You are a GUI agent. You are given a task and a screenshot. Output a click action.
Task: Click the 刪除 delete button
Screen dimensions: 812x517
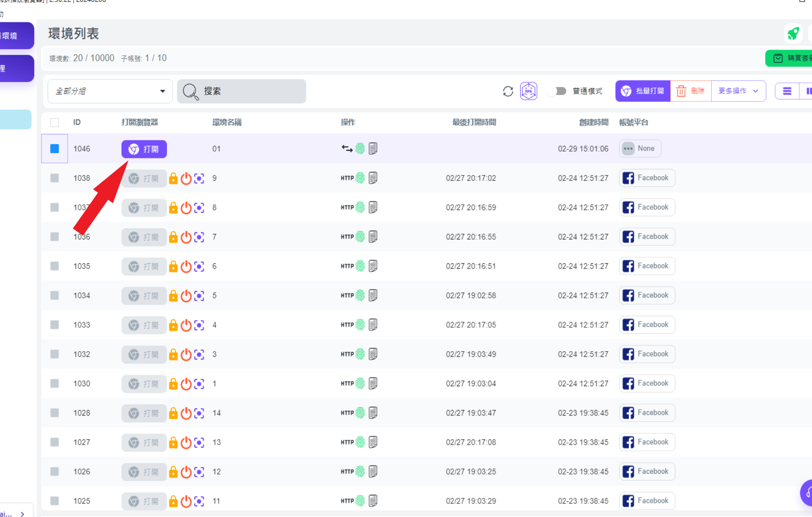(x=691, y=91)
